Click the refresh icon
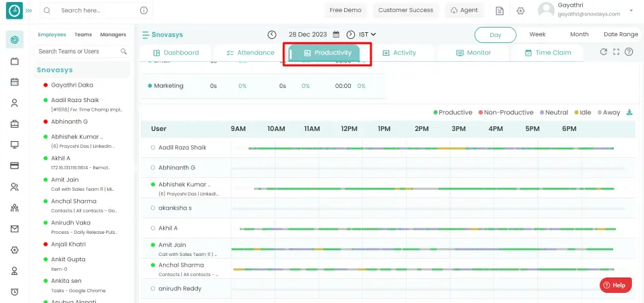 point(603,52)
